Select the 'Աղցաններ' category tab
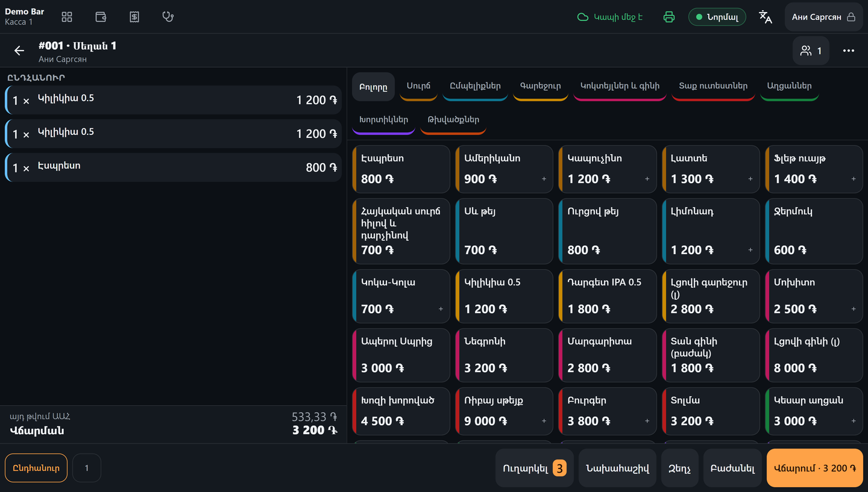 click(790, 86)
